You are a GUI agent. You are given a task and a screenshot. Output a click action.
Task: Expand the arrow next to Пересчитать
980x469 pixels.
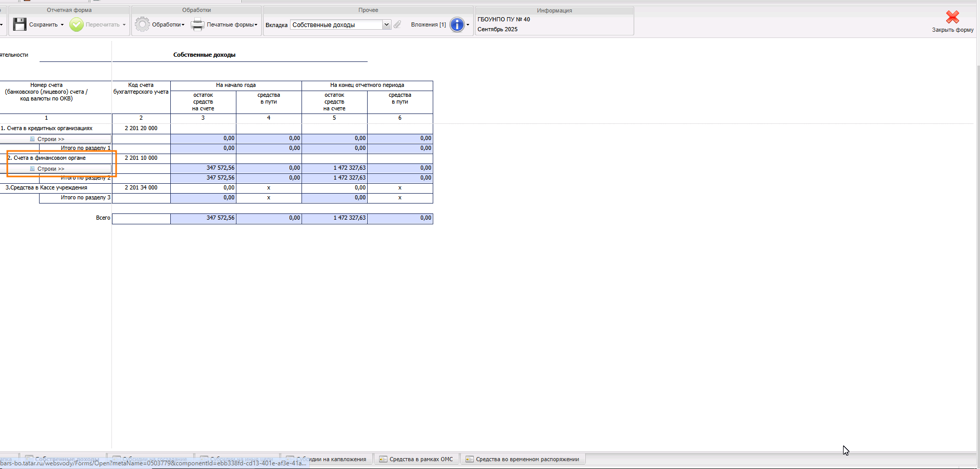(x=124, y=25)
